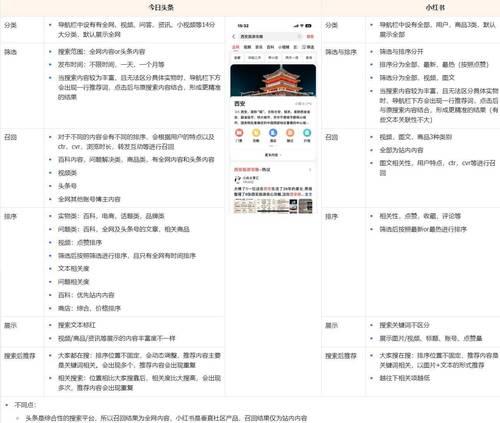Click the bullet 商店：综合、价格排序
Screen dimensions: 500x423
tap(89, 308)
